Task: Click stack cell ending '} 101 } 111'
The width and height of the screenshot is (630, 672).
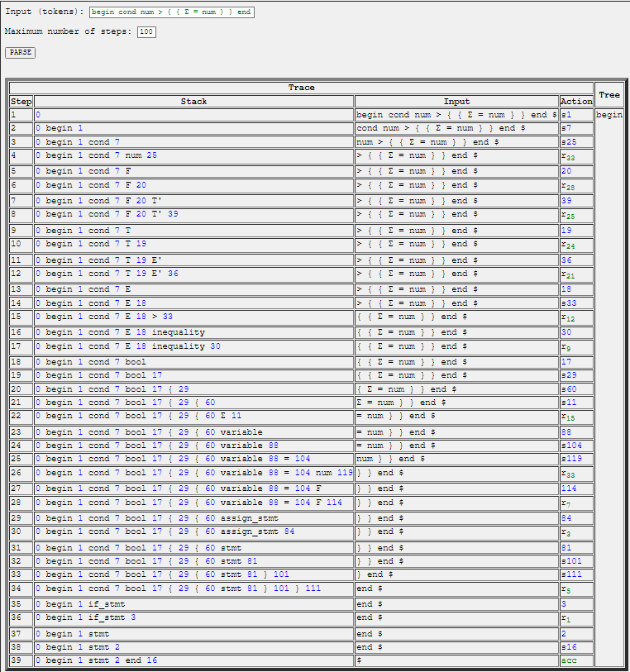Action: click(x=193, y=589)
